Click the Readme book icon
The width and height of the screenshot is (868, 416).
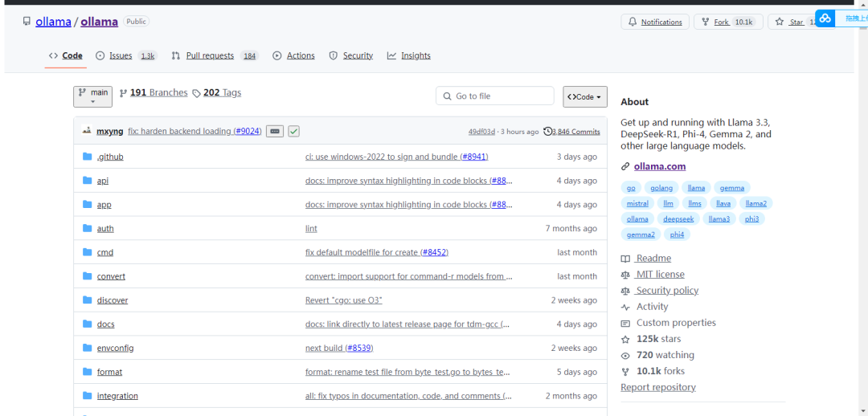(x=625, y=259)
